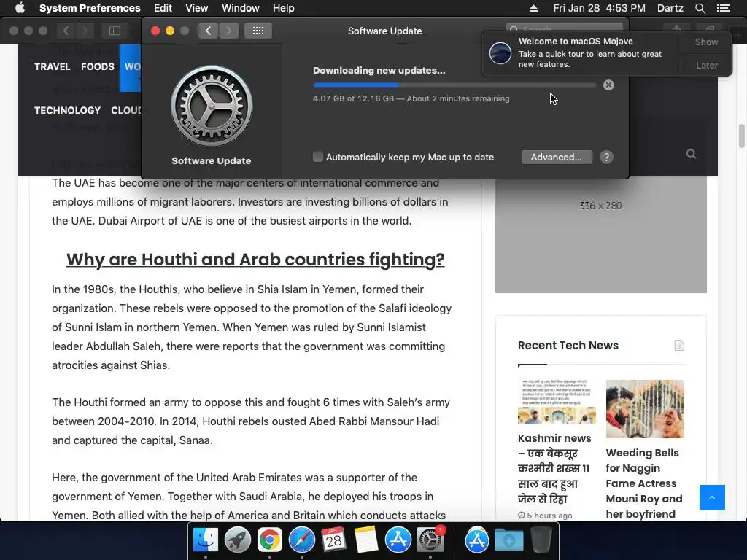
Task: Click the date and time in menu bar
Action: [x=600, y=8]
